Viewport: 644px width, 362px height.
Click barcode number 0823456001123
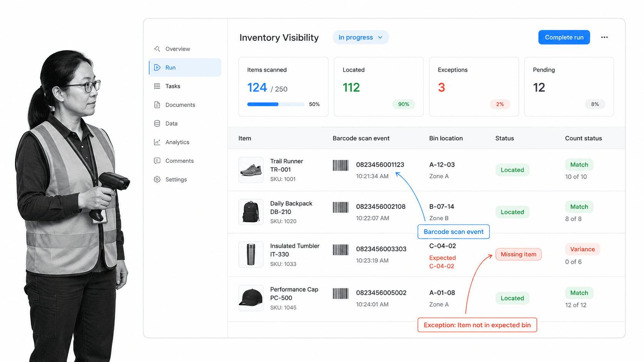(x=380, y=165)
